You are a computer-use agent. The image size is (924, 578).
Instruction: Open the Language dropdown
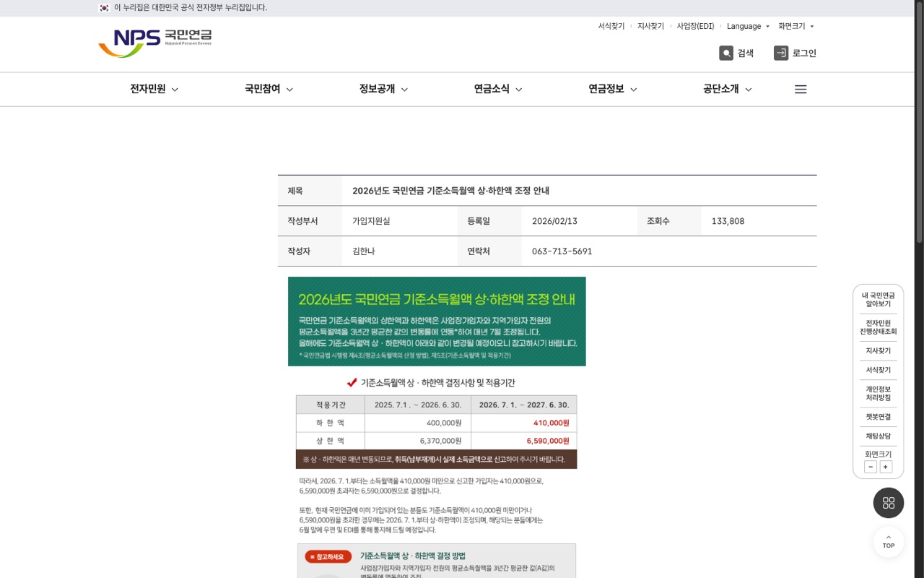pos(748,26)
